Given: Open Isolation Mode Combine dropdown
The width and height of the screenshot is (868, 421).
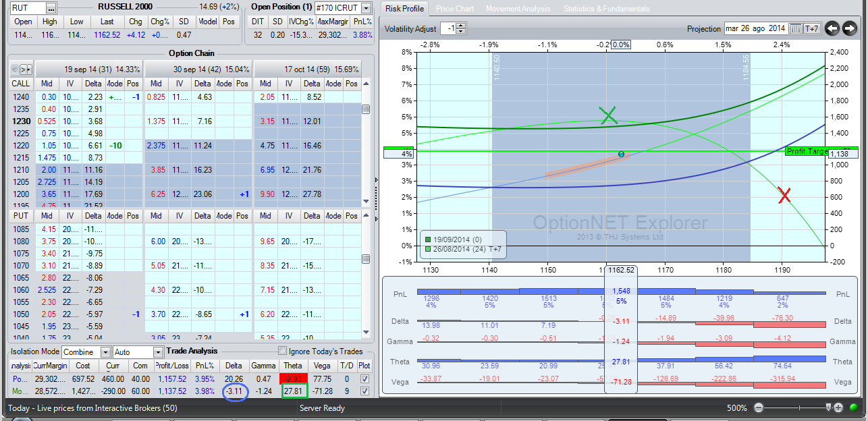Looking at the screenshot, I should click(105, 352).
